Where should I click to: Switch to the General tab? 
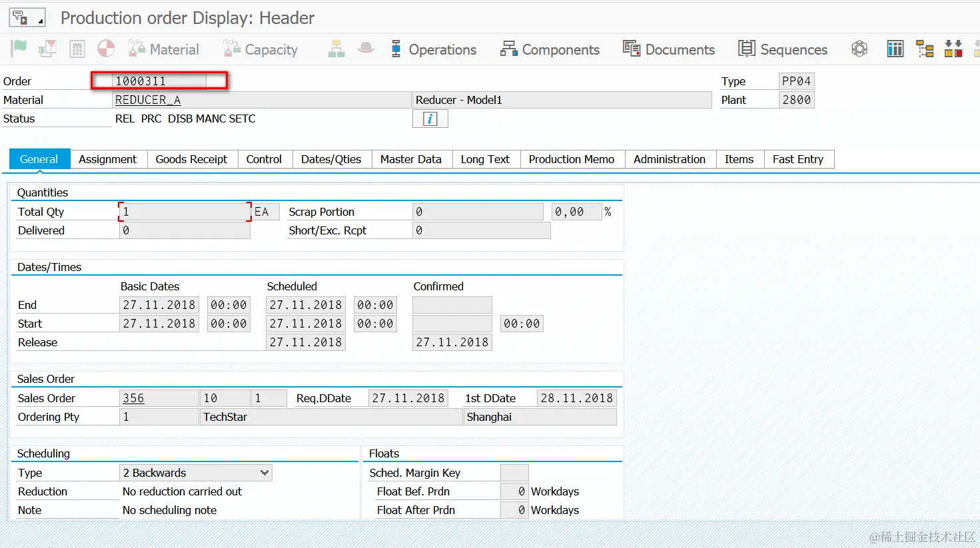(x=39, y=159)
